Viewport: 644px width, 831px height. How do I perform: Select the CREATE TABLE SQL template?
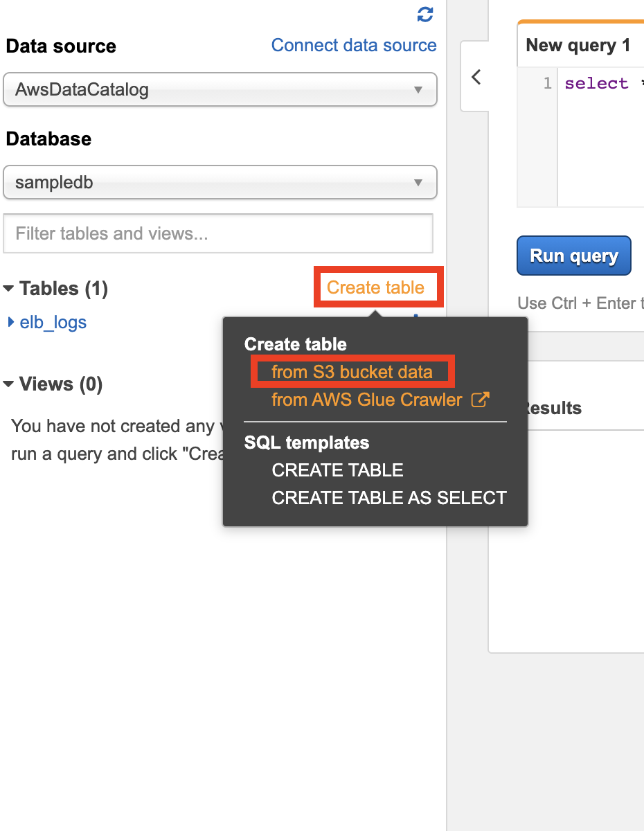tap(337, 470)
